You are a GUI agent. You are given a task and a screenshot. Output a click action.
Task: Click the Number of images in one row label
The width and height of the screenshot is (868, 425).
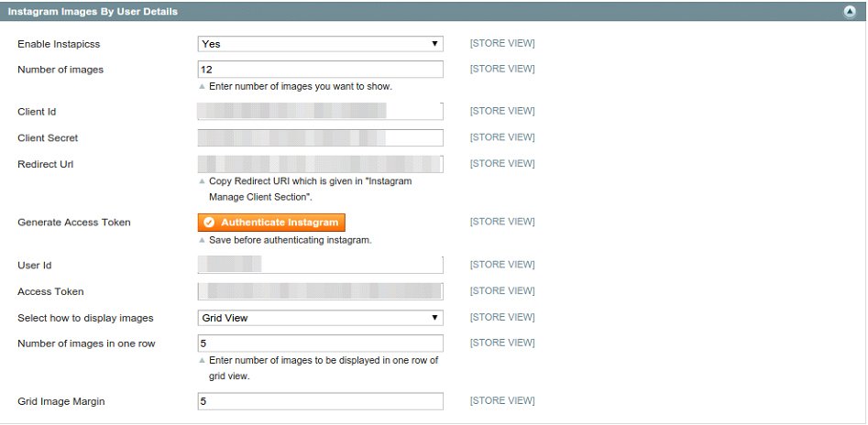click(x=86, y=343)
